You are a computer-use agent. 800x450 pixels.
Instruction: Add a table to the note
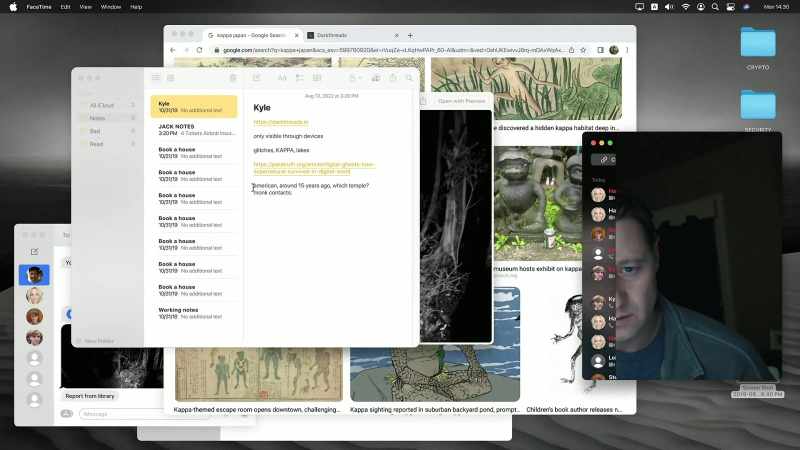tap(317, 78)
